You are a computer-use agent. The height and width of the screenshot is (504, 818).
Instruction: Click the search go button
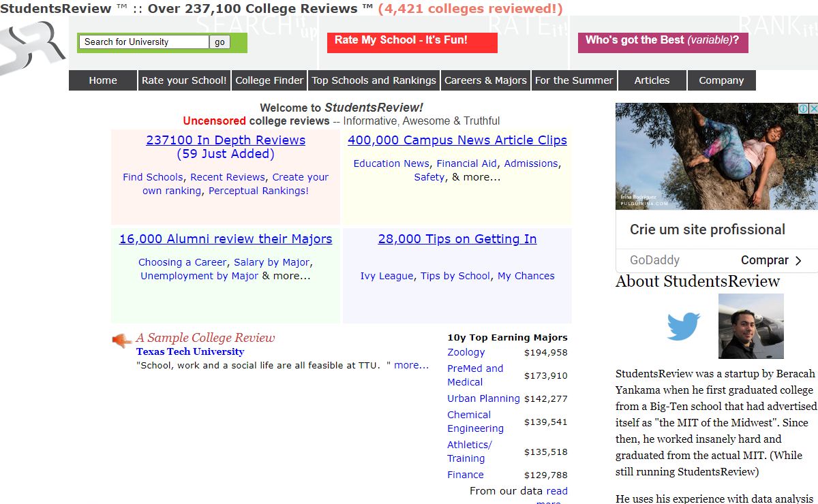pos(219,42)
